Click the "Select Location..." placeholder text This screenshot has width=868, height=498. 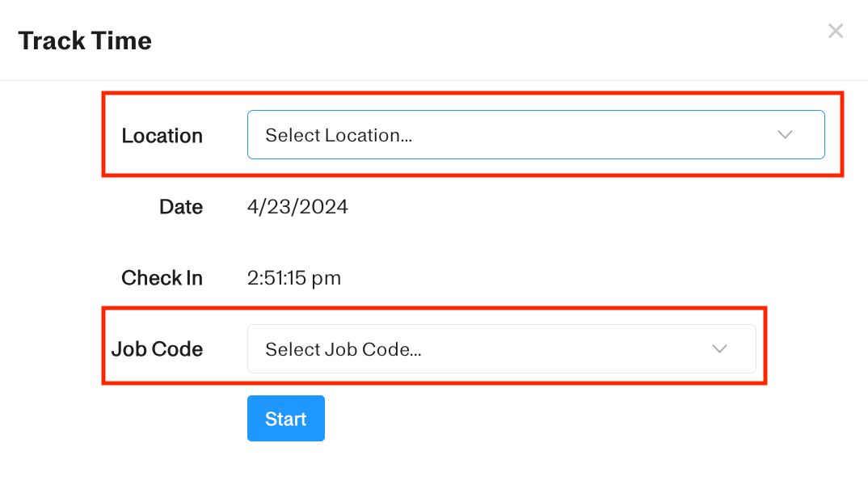[339, 135]
